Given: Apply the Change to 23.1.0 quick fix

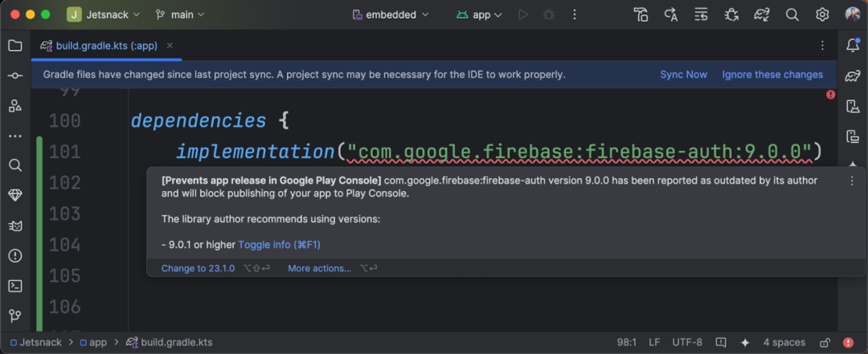Looking at the screenshot, I should coord(198,268).
